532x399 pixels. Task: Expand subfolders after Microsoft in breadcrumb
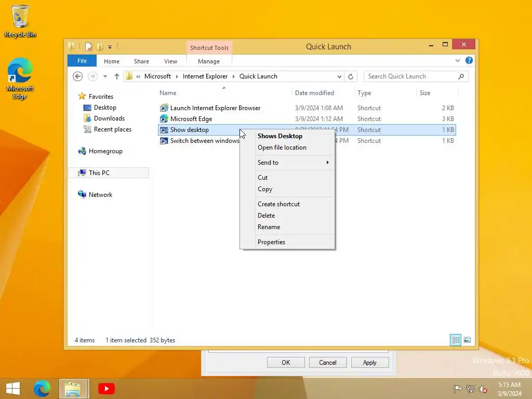coord(177,76)
